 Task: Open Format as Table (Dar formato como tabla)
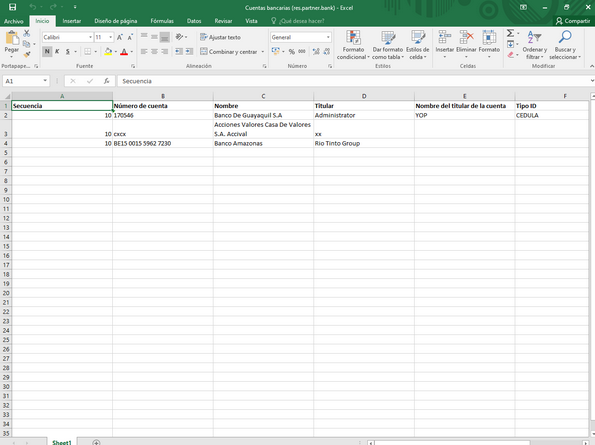click(x=387, y=45)
